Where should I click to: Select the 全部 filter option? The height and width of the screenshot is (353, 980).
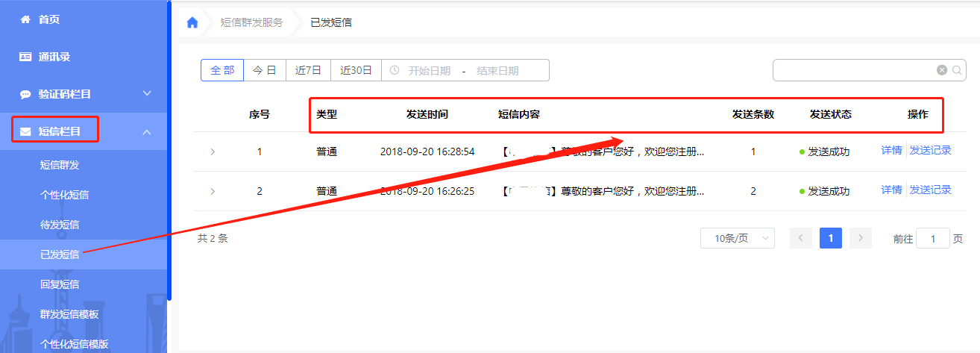(x=222, y=70)
